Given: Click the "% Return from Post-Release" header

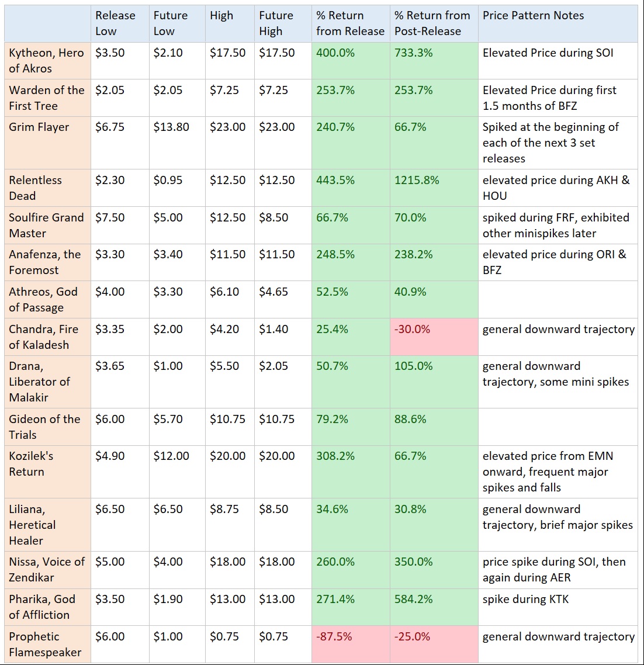Looking at the screenshot, I should [x=432, y=23].
